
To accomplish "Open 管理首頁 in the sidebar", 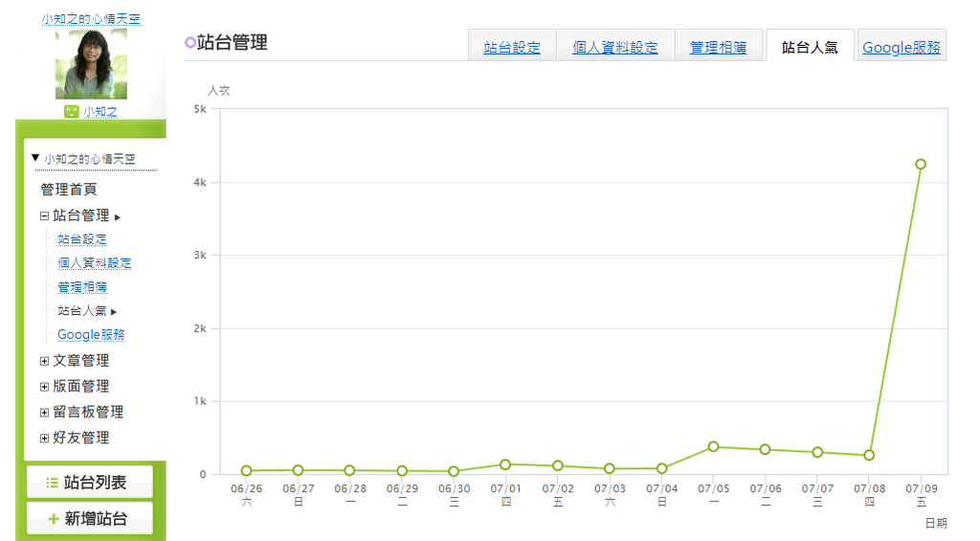I will pyautogui.click(x=69, y=190).
